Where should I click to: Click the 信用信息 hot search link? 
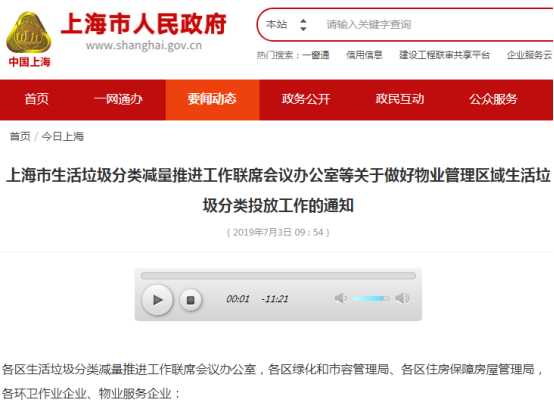pos(364,55)
